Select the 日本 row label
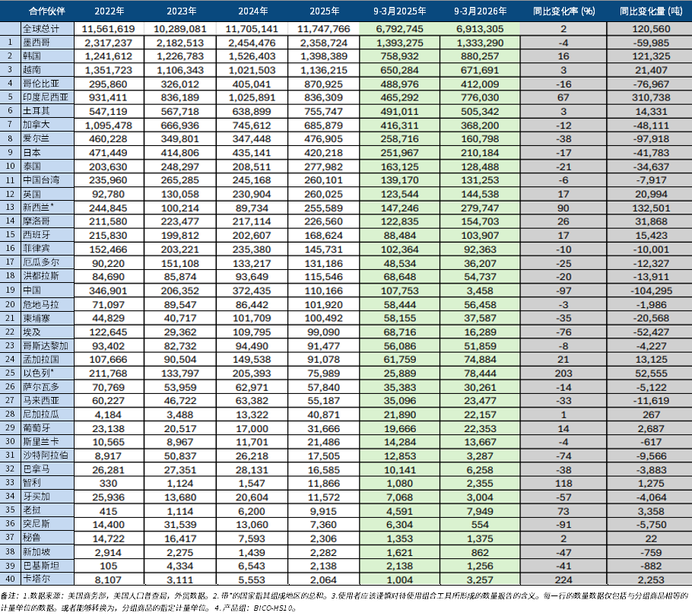The height and width of the screenshot is (616, 692). click(32, 153)
